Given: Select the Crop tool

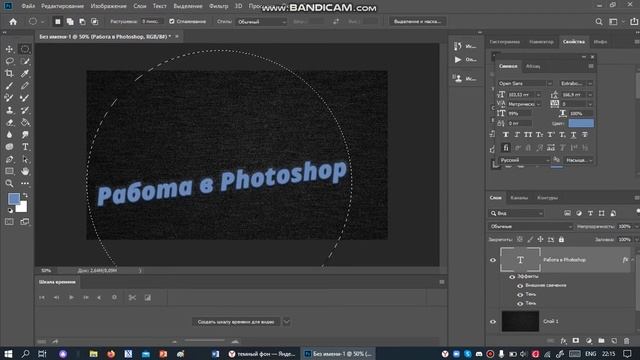Looking at the screenshot, I should 9,73.
